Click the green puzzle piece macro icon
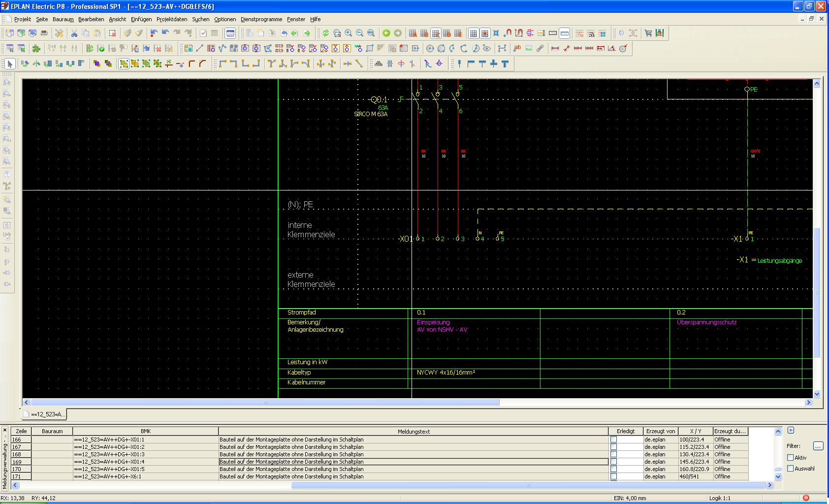 click(36, 48)
